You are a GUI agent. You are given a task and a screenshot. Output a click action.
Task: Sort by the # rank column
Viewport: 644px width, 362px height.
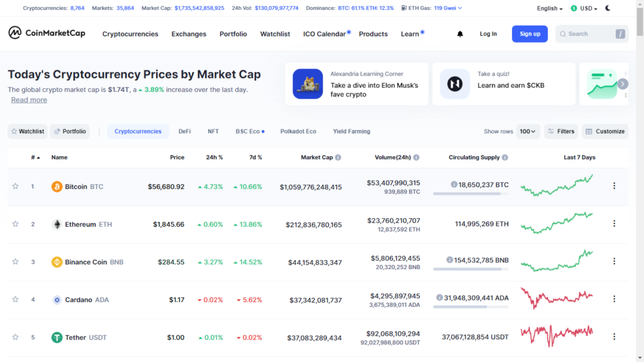click(x=35, y=157)
